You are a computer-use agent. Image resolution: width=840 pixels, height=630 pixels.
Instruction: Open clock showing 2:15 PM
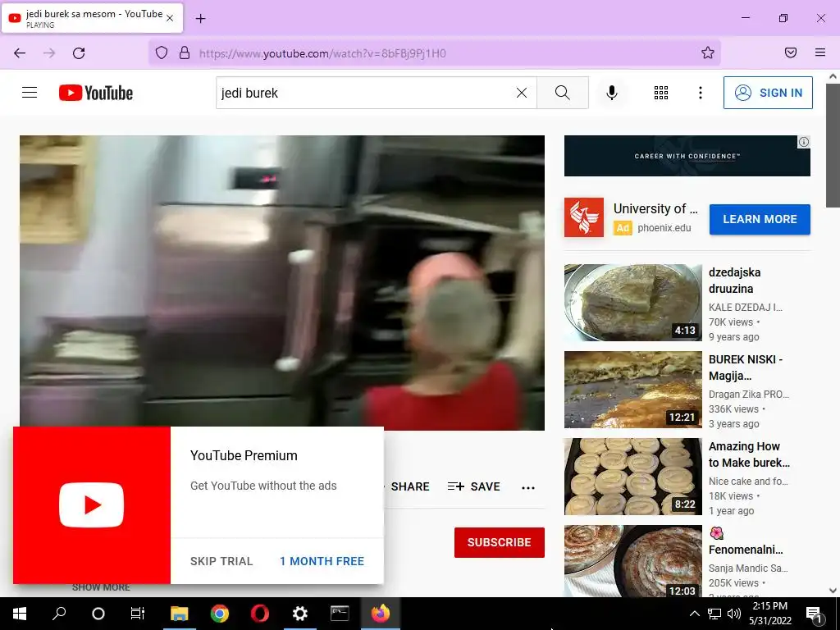(769, 614)
